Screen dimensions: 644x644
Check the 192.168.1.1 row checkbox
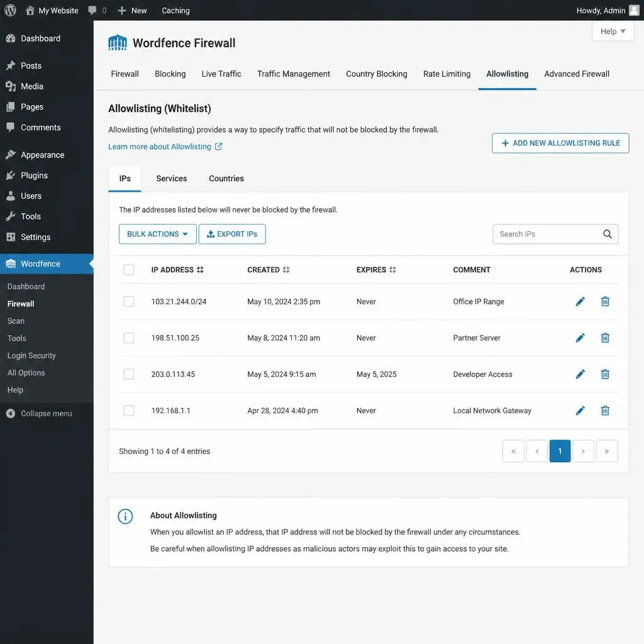tap(128, 410)
